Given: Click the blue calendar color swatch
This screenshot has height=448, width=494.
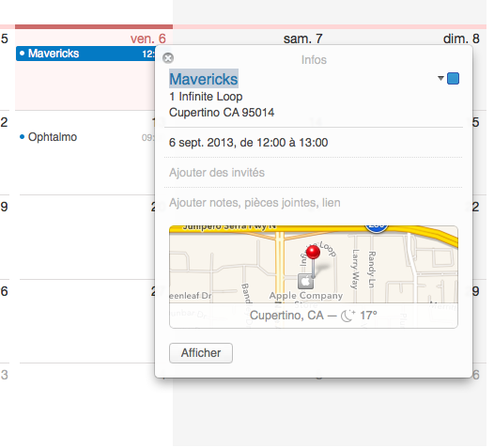Looking at the screenshot, I should (453, 78).
